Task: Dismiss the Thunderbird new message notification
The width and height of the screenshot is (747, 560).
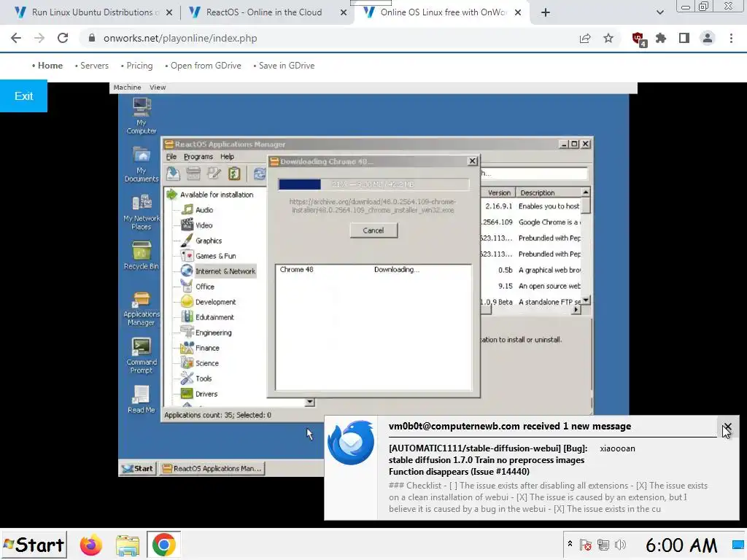Action: 727,427
